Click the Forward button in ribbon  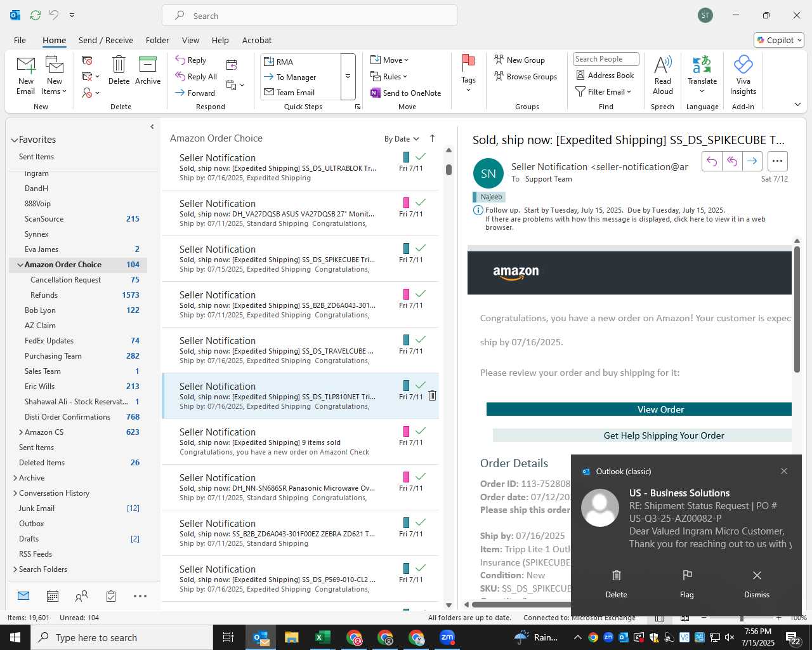[x=196, y=93]
